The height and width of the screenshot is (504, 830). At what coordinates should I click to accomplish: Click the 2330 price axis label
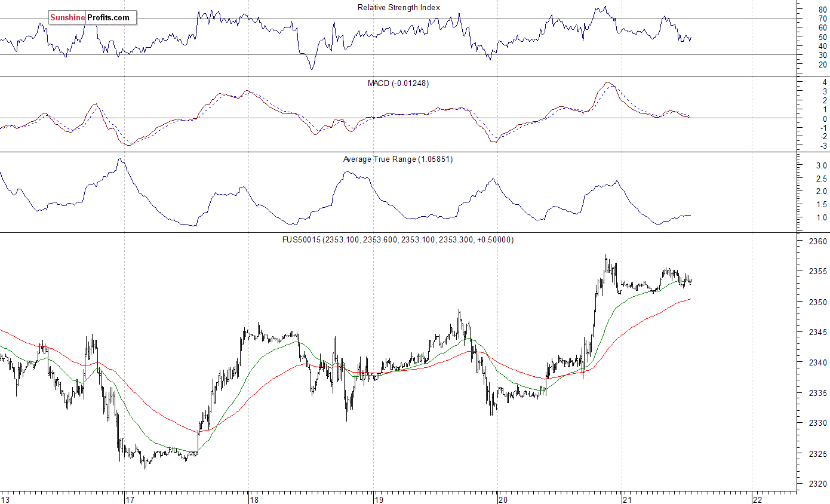click(x=819, y=423)
